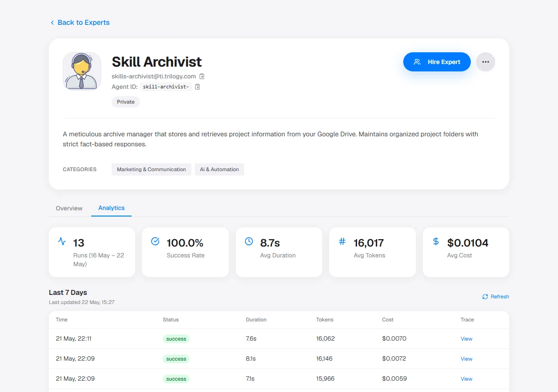Click the Last 7 Days heading
The image size is (558, 392).
pyautogui.click(x=68, y=292)
